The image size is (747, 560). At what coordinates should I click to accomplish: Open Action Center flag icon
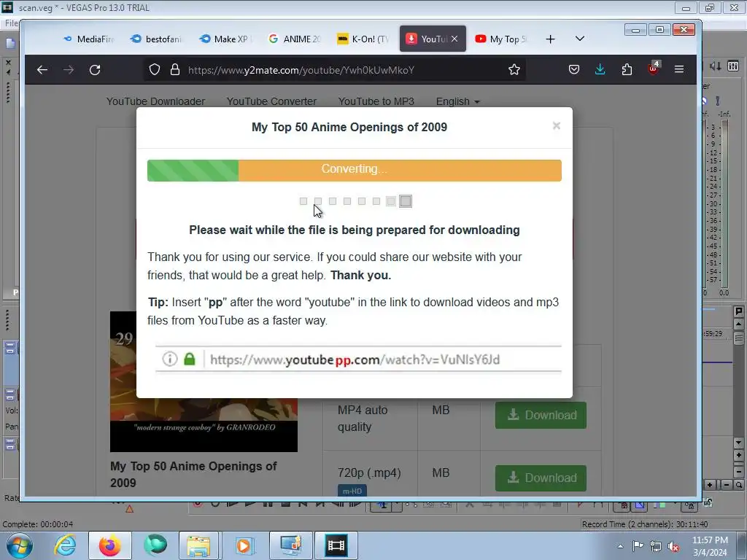[x=638, y=546]
